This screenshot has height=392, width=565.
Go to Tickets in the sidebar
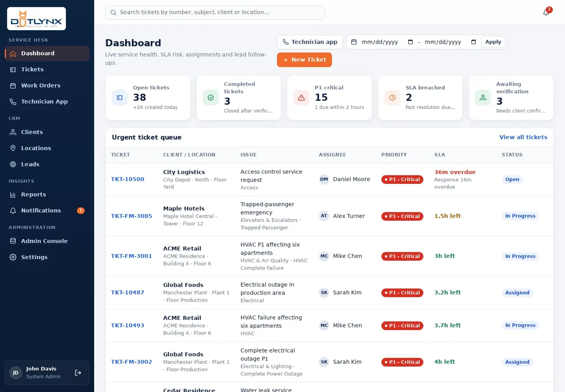coord(47,69)
